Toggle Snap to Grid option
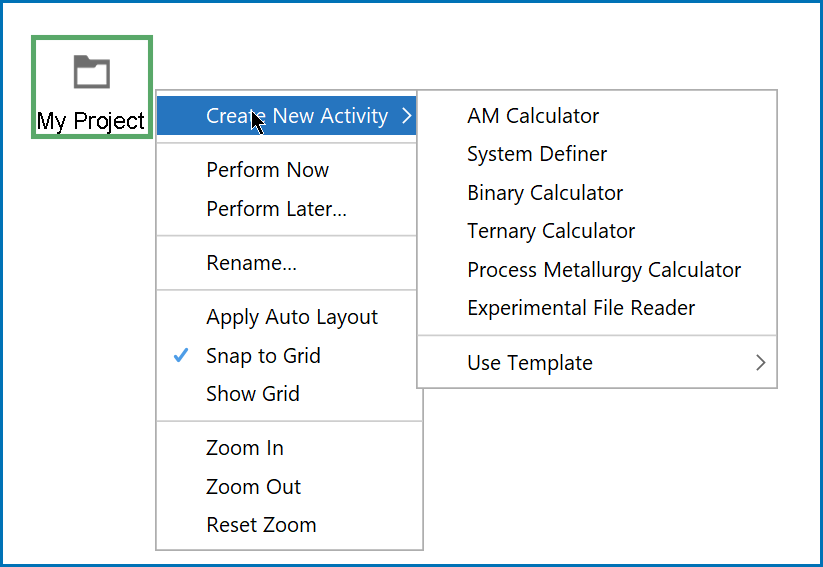 pyautogui.click(x=289, y=355)
